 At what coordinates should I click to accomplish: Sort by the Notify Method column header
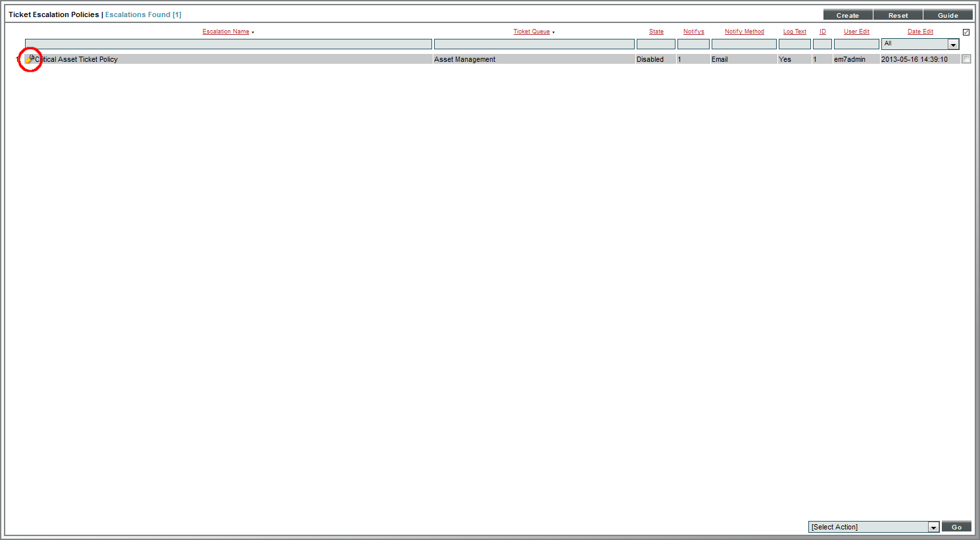point(744,32)
